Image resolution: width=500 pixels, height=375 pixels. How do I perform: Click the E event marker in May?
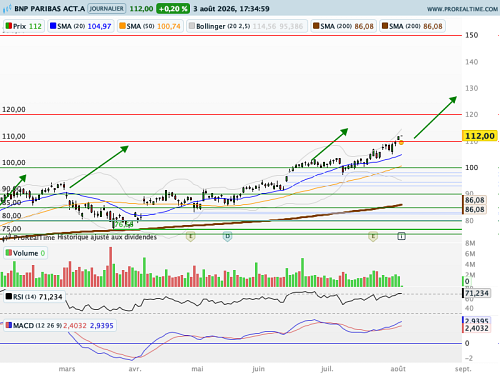[190, 236]
